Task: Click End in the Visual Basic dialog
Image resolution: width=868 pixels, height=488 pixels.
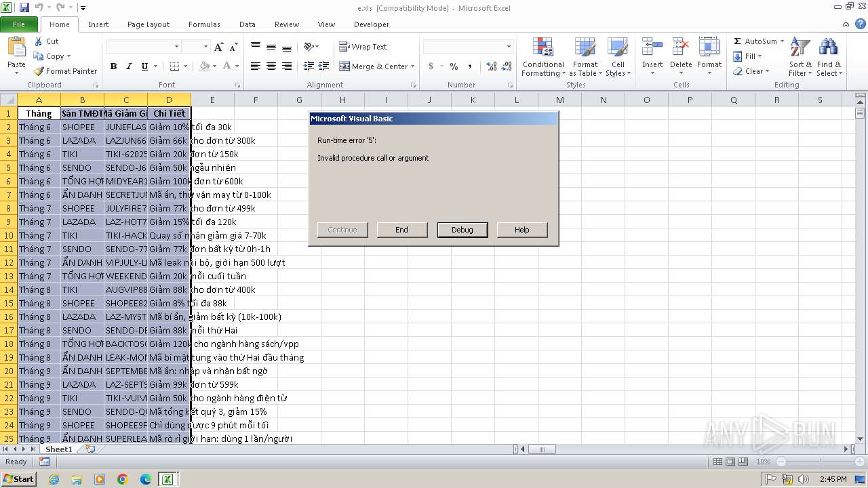Action: 402,230
